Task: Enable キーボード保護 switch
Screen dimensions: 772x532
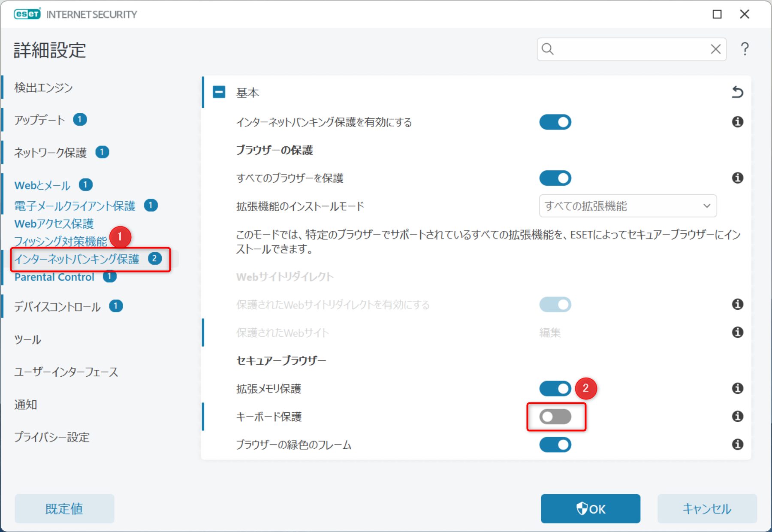Action: 555,417
